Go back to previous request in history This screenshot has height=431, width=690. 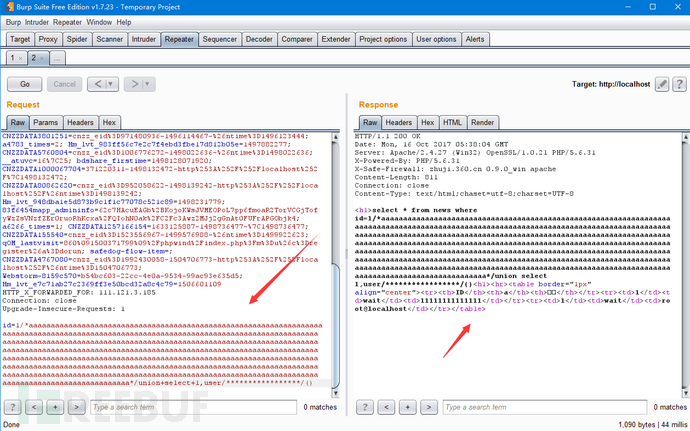[98, 84]
